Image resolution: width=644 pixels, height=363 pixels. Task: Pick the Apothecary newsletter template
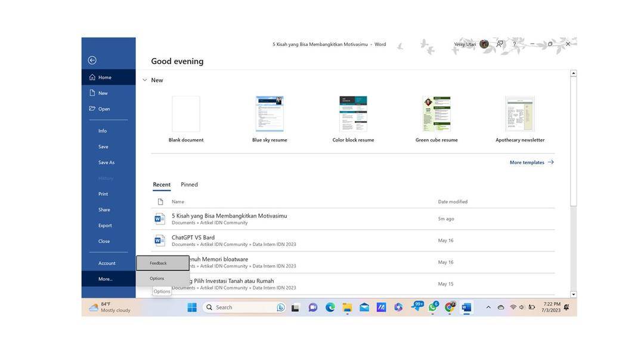(x=520, y=119)
